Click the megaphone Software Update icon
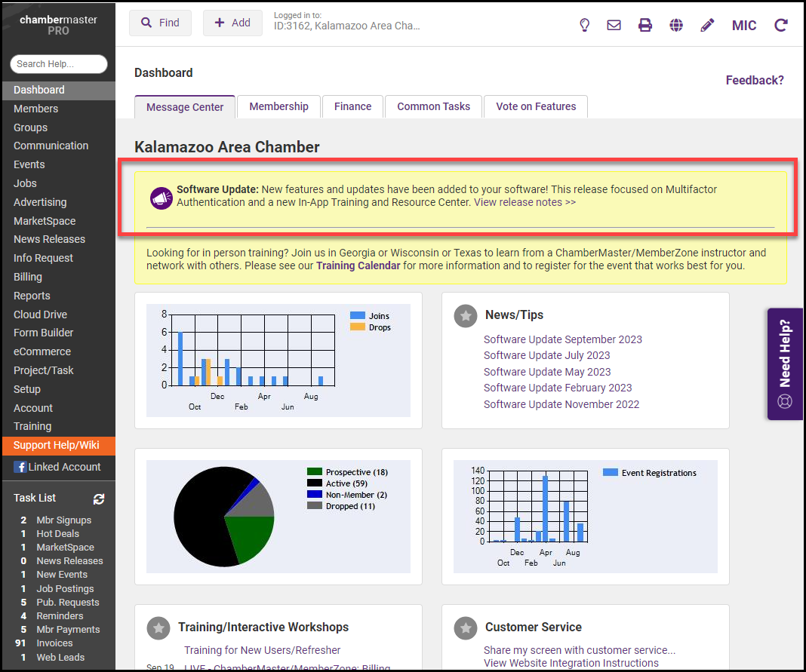 (x=162, y=198)
